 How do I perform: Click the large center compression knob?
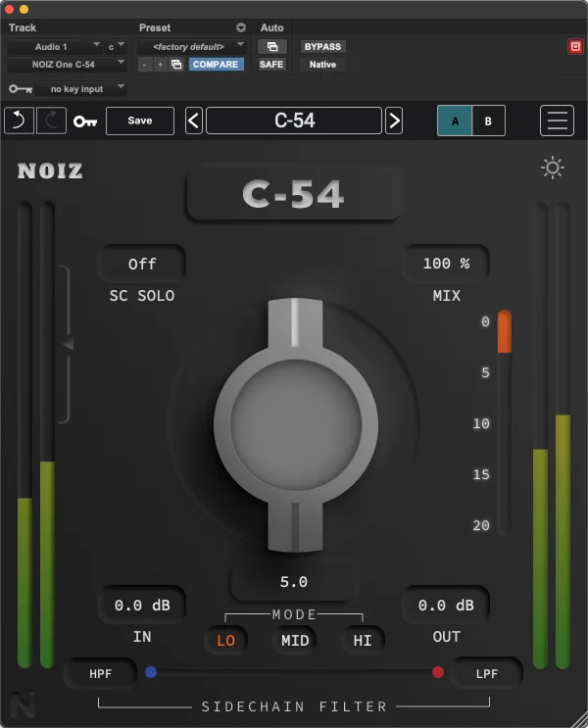click(x=296, y=425)
